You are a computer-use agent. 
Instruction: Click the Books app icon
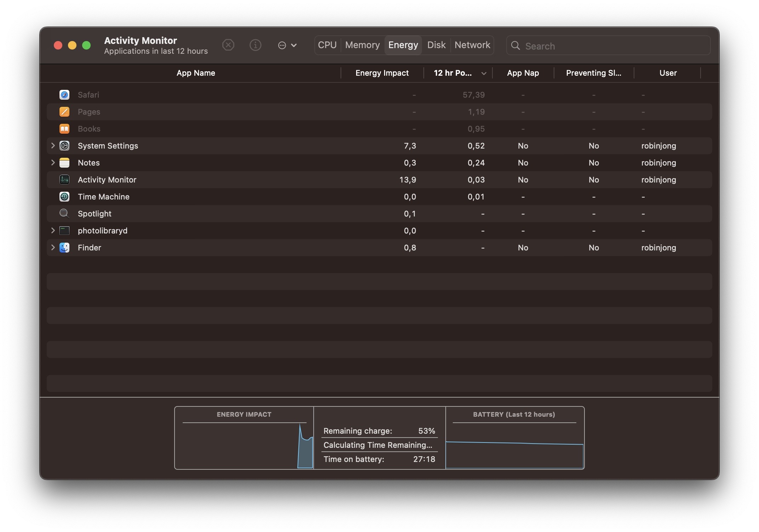pyautogui.click(x=64, y=129)
